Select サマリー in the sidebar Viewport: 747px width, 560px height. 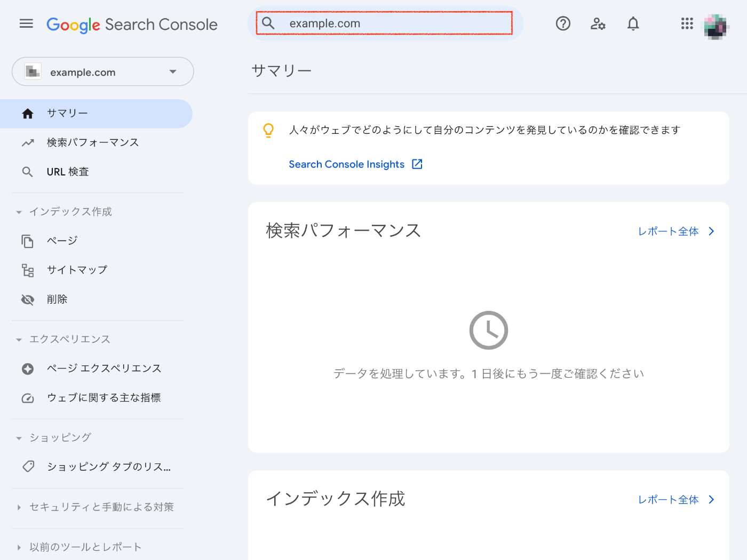pyautogui.click(x=96, y=114)
